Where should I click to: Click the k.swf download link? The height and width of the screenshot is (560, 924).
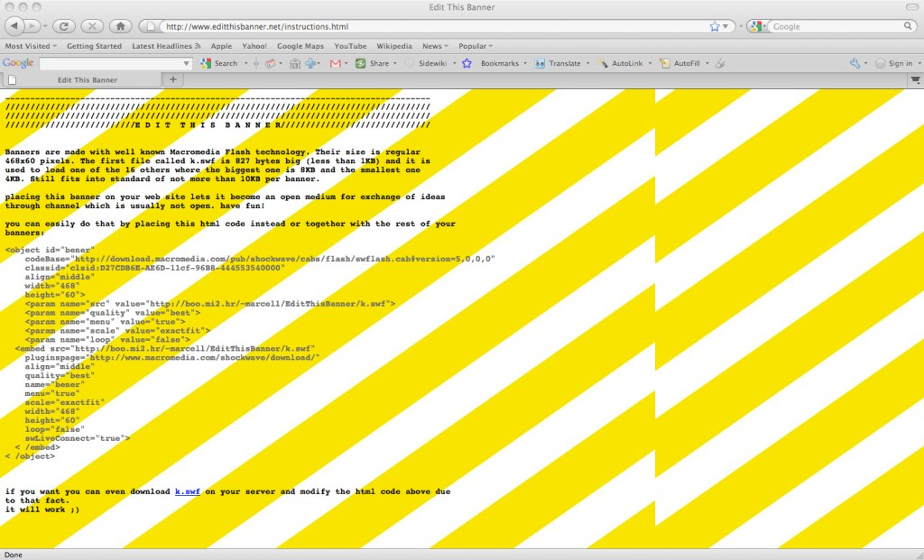pos(187,491)
